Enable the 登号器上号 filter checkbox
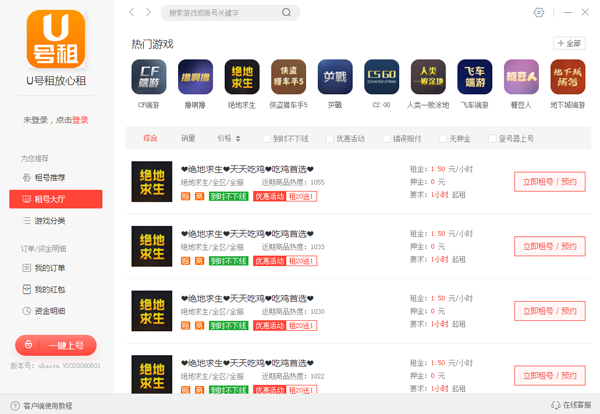Image resolution: width=600 pixels, height=414 pixels. 492,139
